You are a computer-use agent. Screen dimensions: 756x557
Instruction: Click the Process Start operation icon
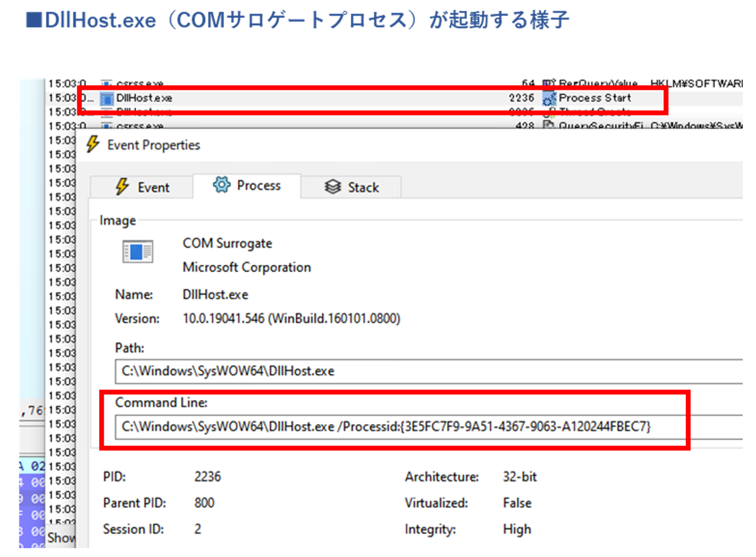click(x=549, y=99)
